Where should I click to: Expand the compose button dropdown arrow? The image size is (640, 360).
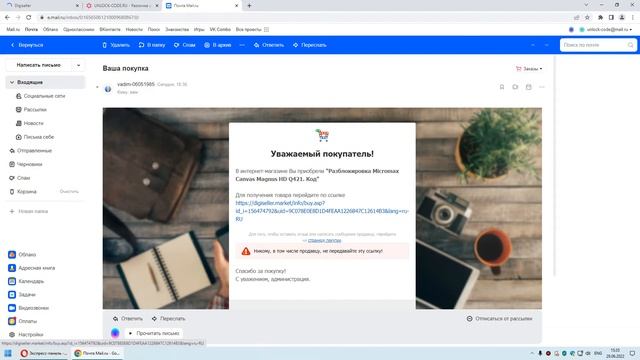click(78, 65)
